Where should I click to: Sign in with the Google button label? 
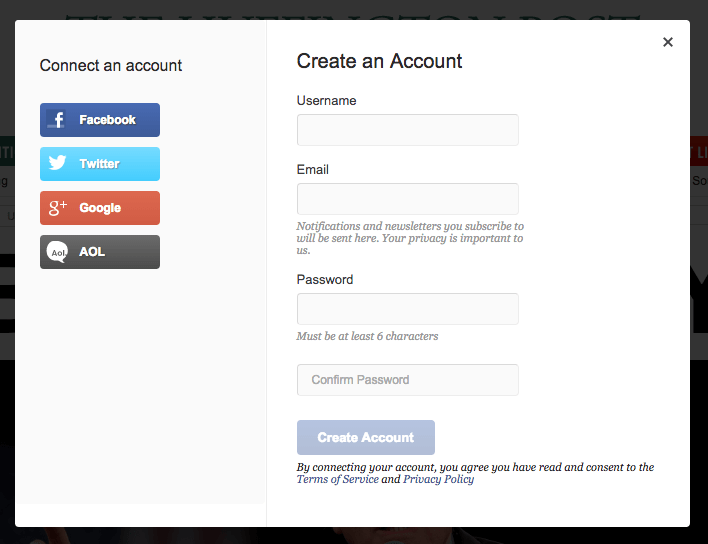100,208
